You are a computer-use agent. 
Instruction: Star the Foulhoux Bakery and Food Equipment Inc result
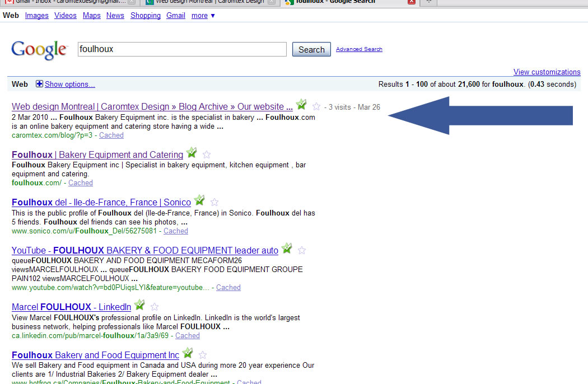(203, 355)
